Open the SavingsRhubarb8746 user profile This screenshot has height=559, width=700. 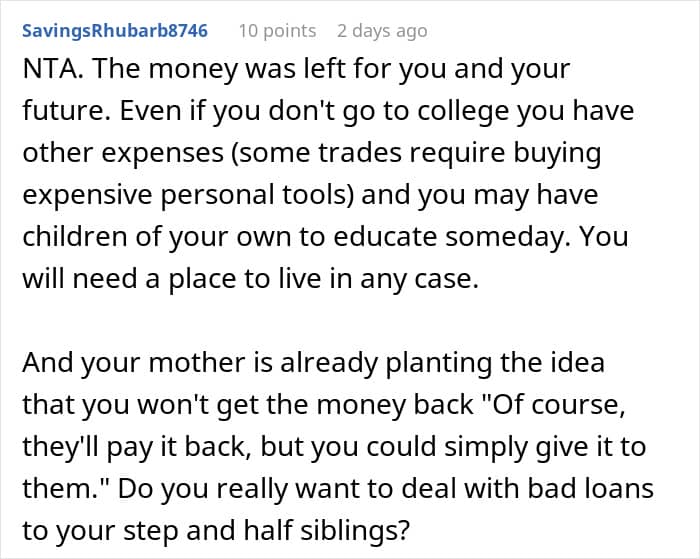point(115,31)
